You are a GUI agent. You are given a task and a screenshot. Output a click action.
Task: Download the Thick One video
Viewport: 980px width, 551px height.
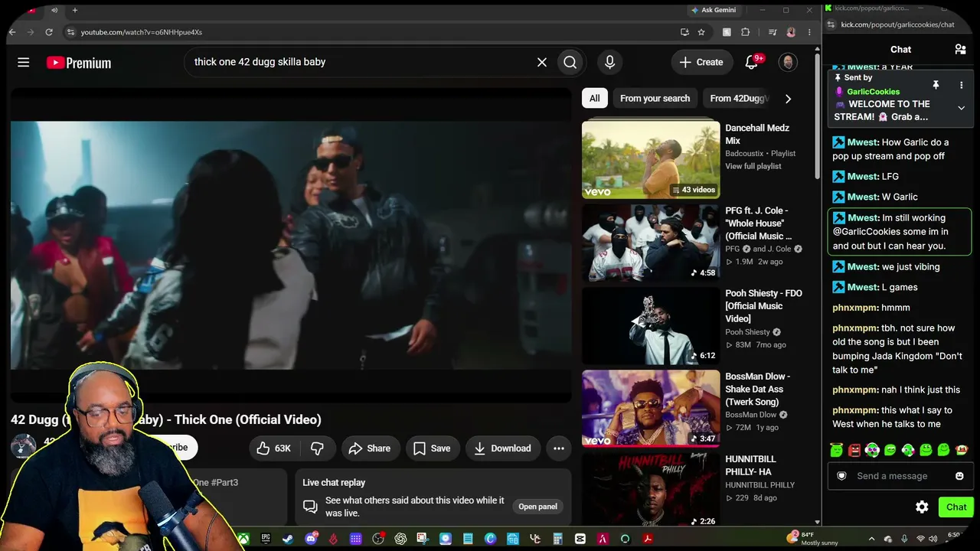(x=502, y=448)
